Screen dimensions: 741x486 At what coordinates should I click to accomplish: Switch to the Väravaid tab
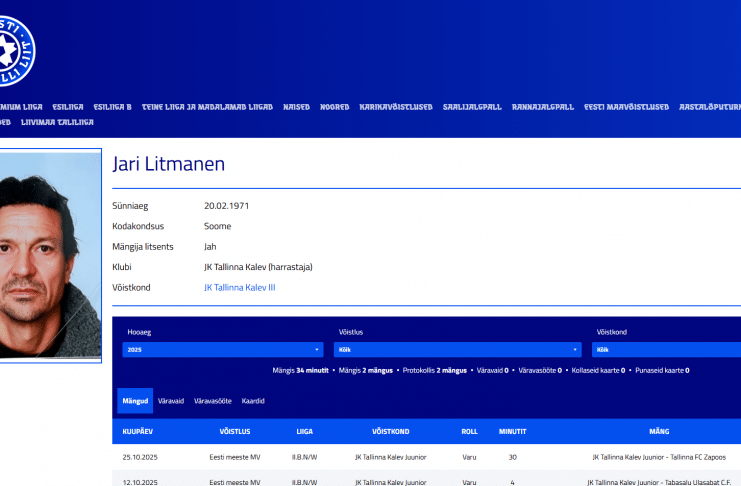170,401
